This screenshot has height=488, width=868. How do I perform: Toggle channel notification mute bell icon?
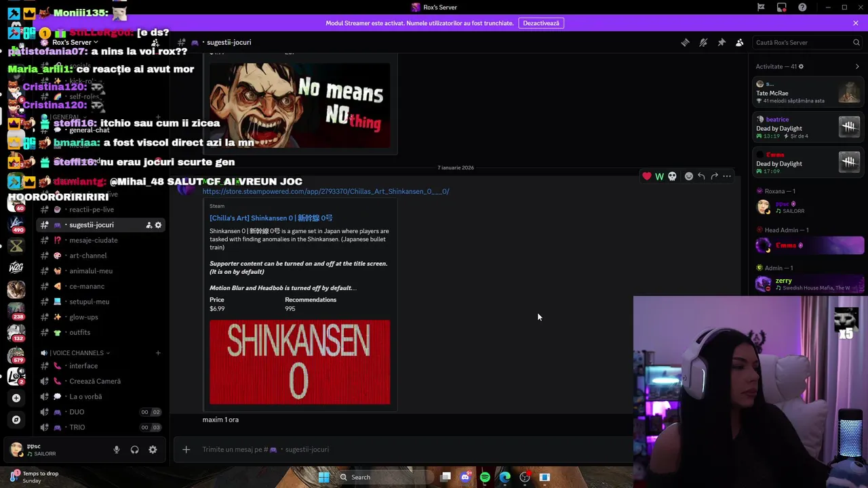[703, 42]
